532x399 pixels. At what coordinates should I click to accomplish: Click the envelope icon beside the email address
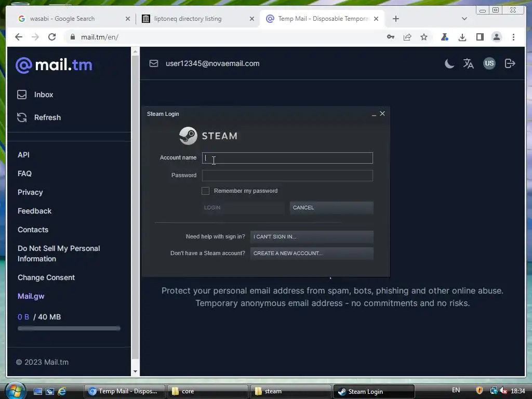[154, 63]
